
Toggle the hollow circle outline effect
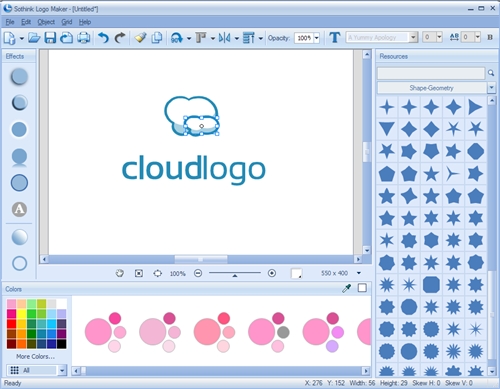[19, 263]
